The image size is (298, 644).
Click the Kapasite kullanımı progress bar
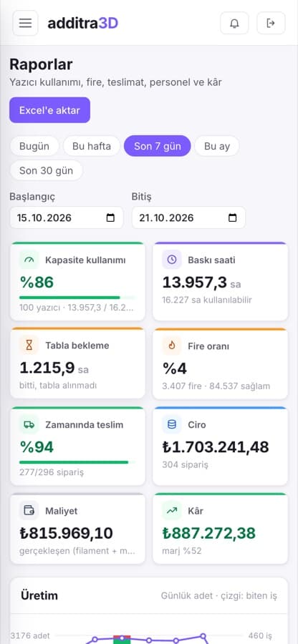click(x=77, y=298)
